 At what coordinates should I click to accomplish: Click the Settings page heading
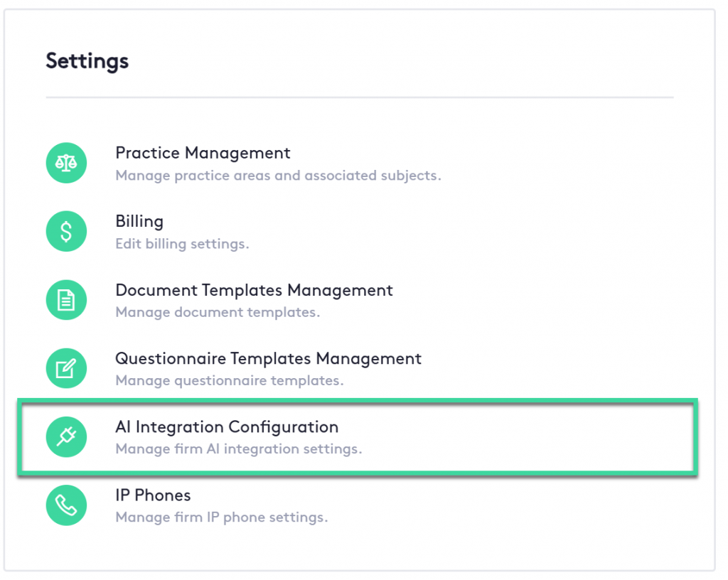coord(87,61)
